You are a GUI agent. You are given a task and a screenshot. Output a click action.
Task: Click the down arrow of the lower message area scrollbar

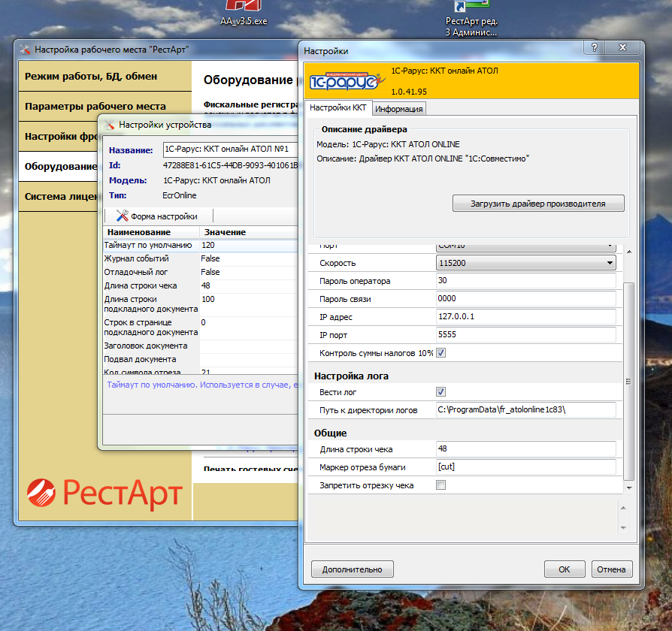click(624, 528)
